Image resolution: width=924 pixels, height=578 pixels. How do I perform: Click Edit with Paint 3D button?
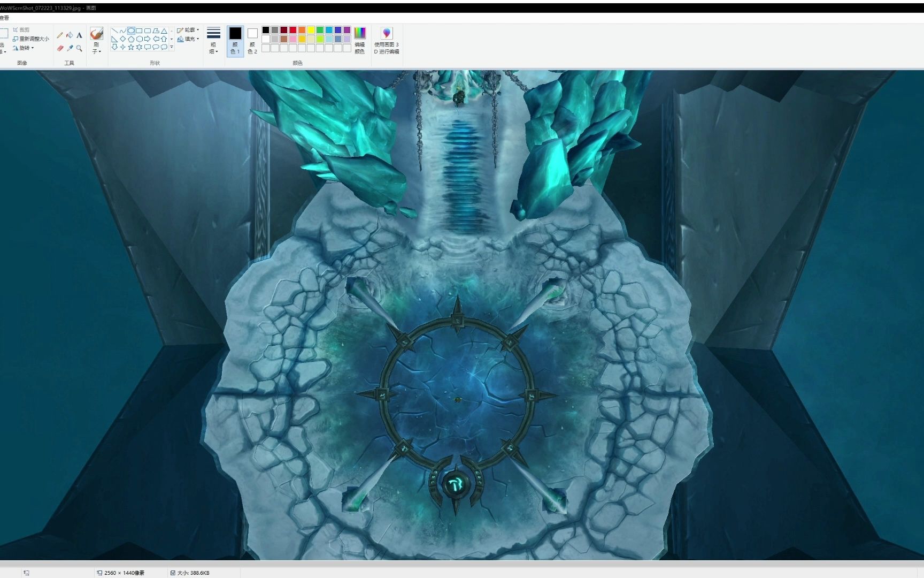pyautogui.click(x=387, y=41)
